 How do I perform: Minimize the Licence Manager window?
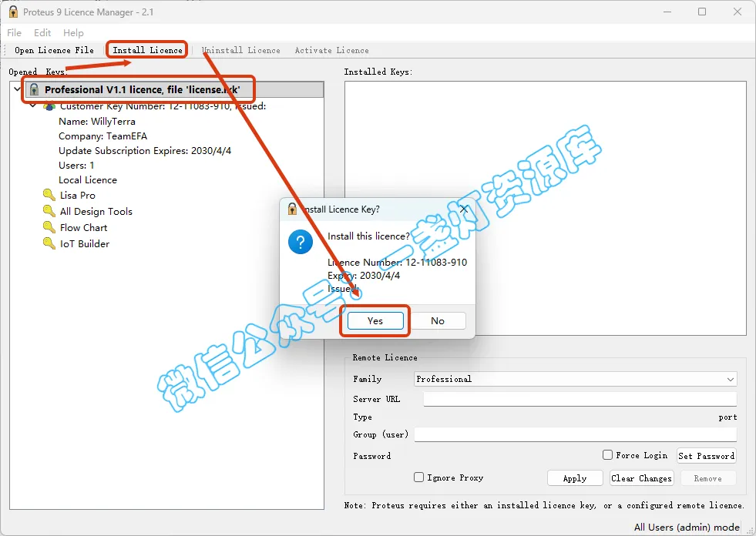(x=667, y=12)
